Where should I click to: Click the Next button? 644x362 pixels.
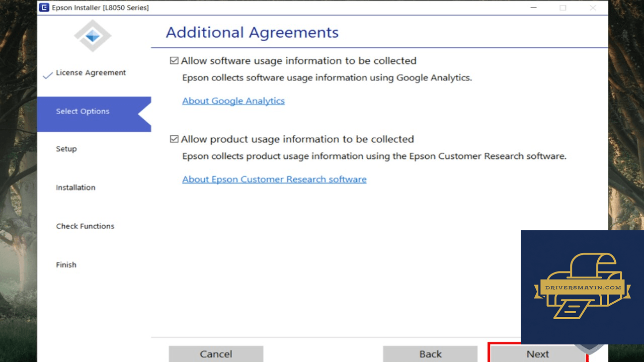538,353
